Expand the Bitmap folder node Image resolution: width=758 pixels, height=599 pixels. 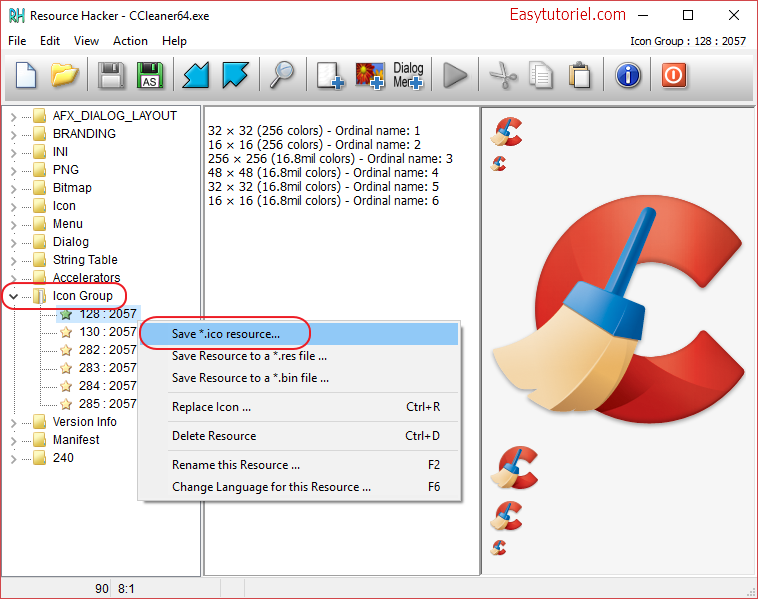[x=14, y=189]
